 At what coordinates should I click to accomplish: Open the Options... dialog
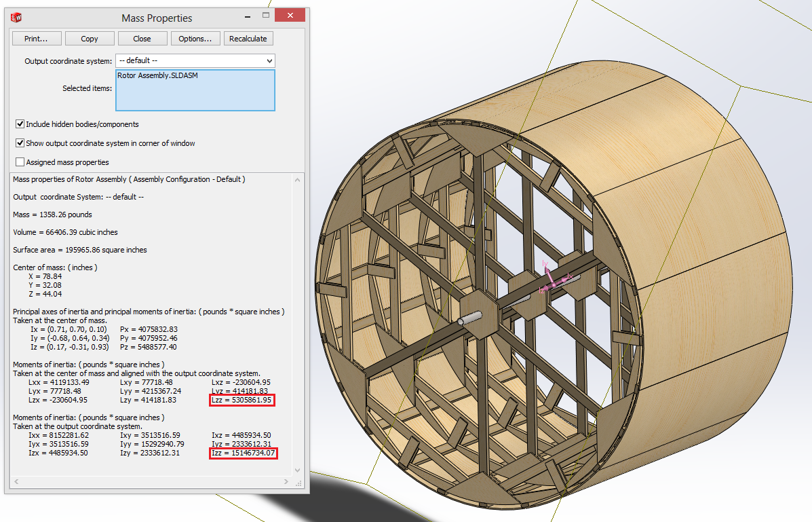click(x=195, y=39)
